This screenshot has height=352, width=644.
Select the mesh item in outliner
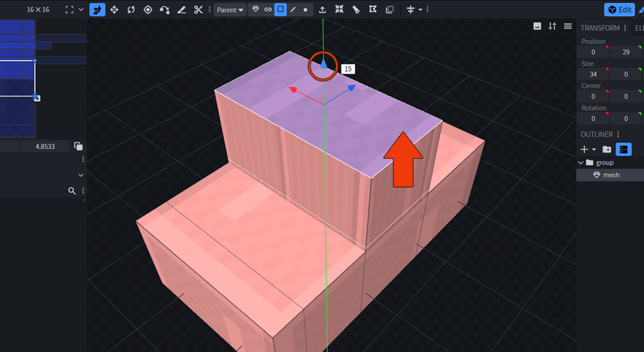(610, 175)
